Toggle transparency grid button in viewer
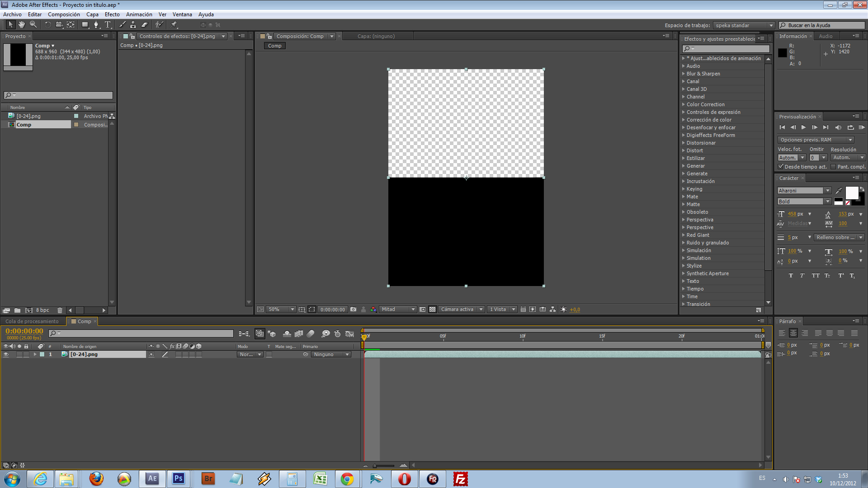The height and width of the screenshot is (488, 868). tap(433, 310)
